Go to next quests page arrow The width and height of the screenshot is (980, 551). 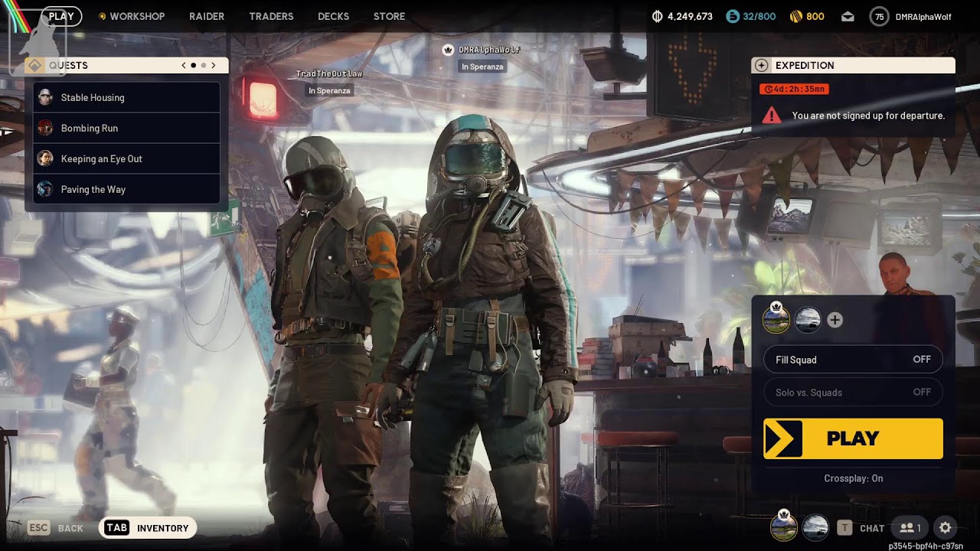pos(214,65)
